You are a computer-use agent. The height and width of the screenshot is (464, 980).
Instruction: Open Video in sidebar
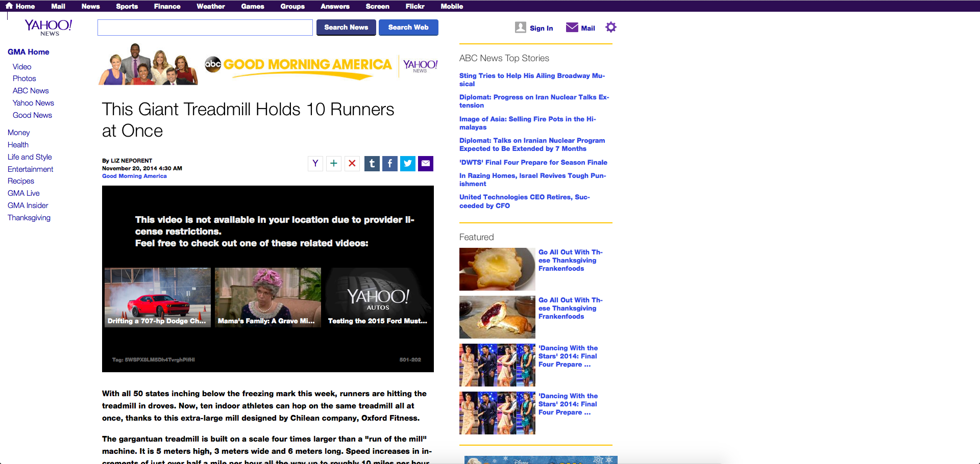22,67
